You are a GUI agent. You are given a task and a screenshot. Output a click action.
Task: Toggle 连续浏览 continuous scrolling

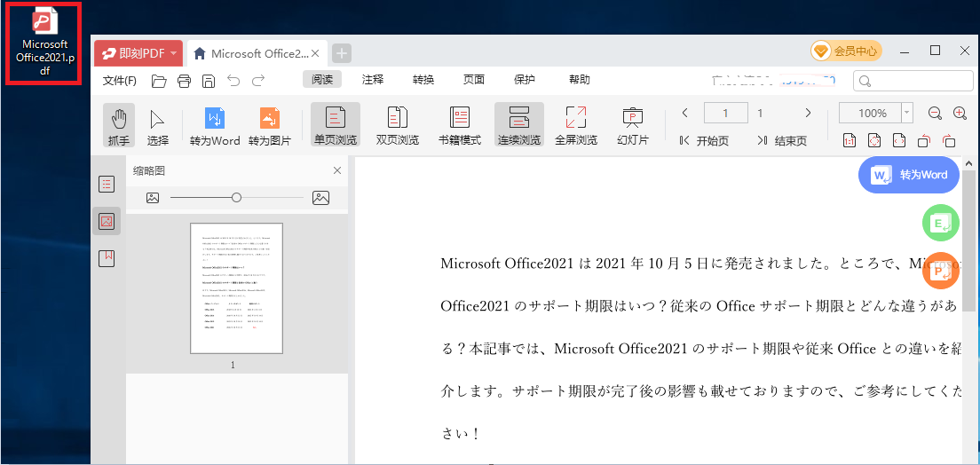519,125
